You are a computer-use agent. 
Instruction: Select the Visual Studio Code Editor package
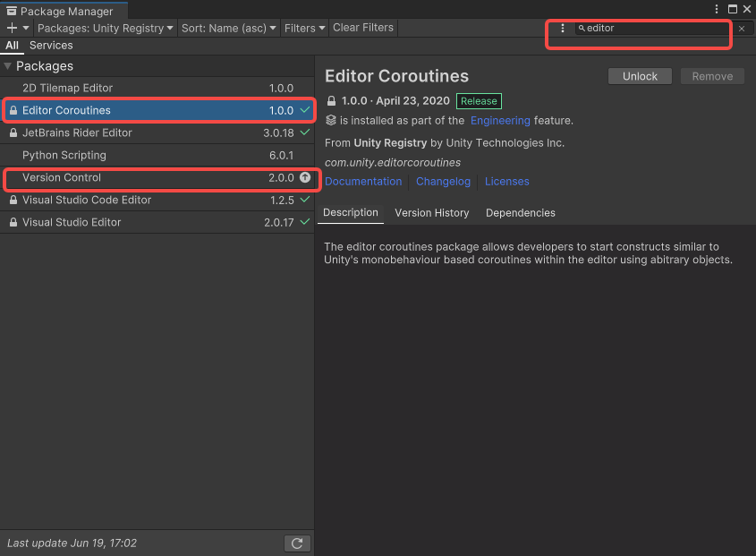coord(157,200)
